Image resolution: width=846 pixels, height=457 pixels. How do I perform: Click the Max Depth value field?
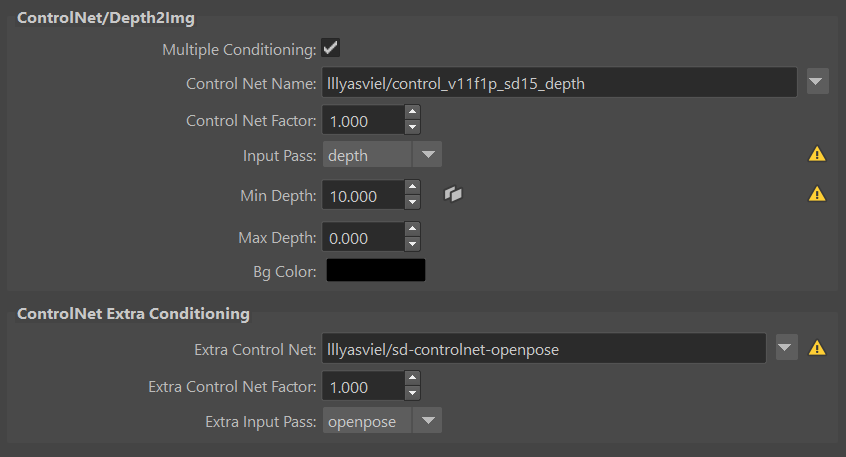point(363,237)
